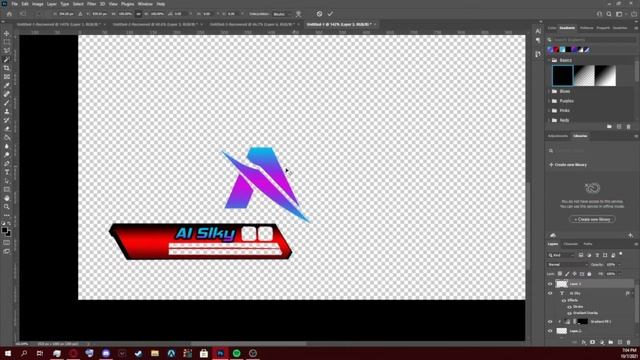The image size is (640, 360).
Task: Open the Interpolation dropdown in options bar
Action: coord(282,14)
